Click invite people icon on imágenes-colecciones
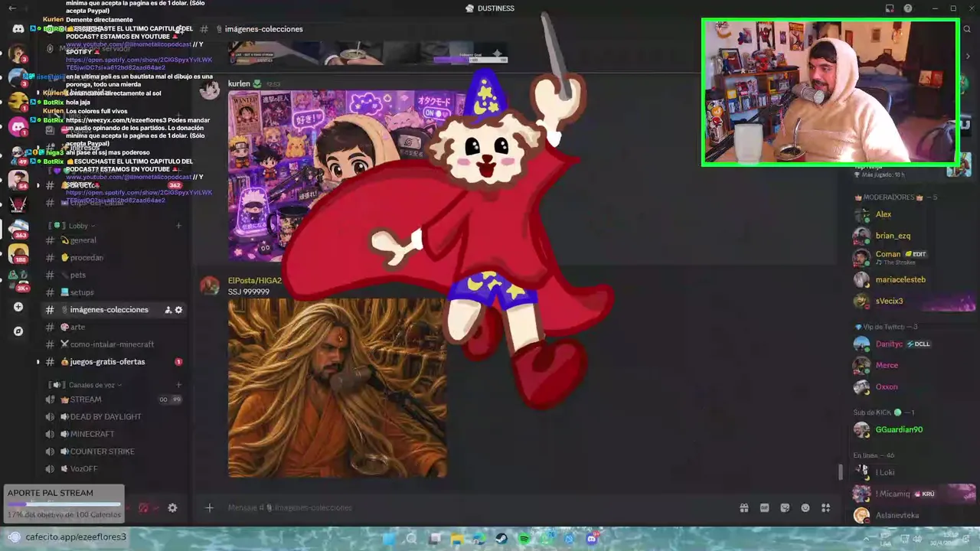 coord(168,310)
